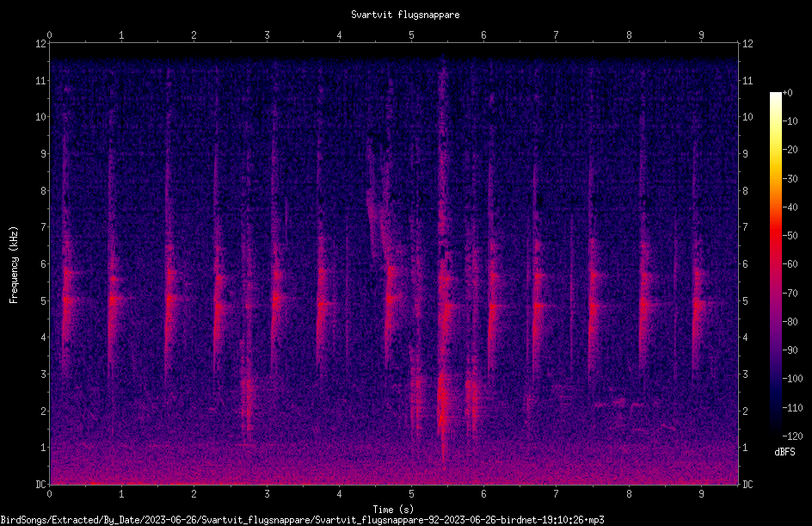812x526 pixels.
Task: Click the "8" tick on bottom time axis
Action: coord(629,494)
